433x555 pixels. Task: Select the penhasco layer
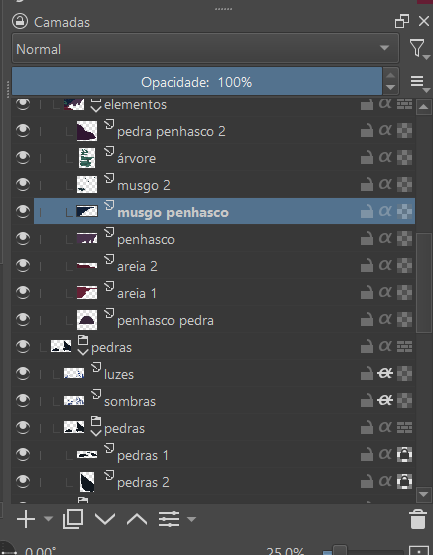click(x=224, y=239)
